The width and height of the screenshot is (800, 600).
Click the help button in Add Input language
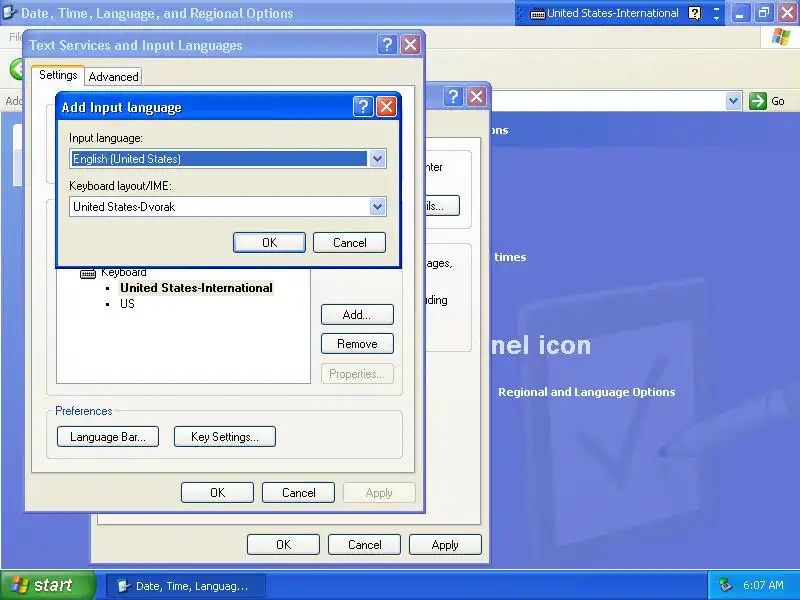pyautogui.click(x=363, y=107)
